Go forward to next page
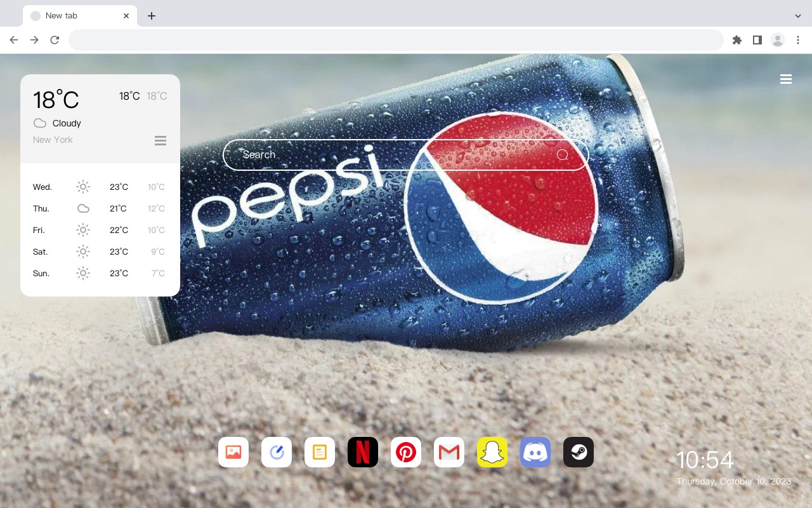The height and width of the screenshot is (508, 812). click(x=34, y=40)
